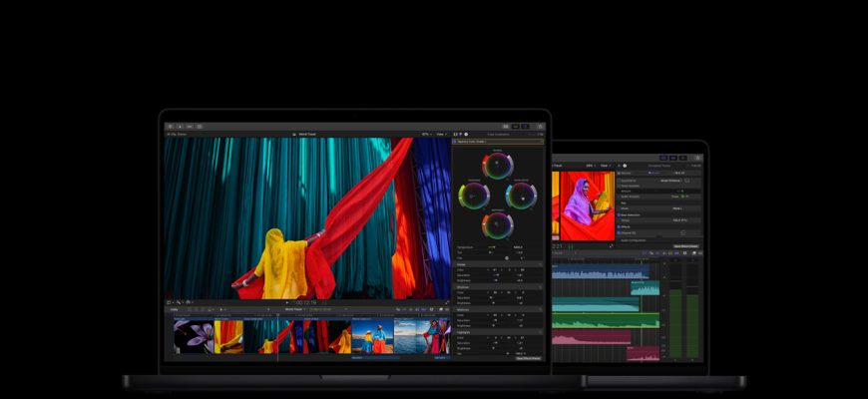Open the Effects browser icon above the front timeline
868x399 pixels.
tap(441, 309)
